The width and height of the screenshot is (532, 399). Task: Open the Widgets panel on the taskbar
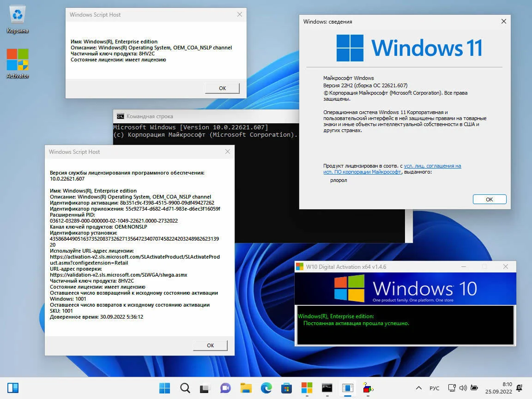click(x=13, y=388)
